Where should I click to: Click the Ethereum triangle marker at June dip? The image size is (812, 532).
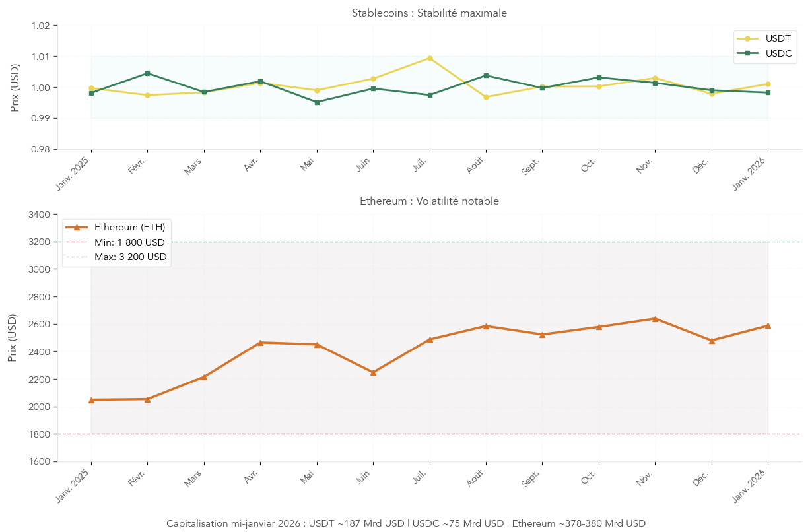373,372
